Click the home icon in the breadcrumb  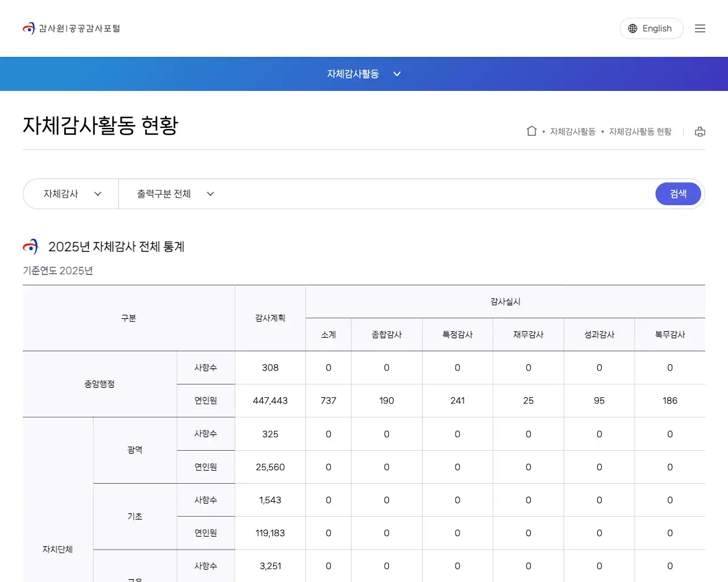(x=531, y=130)
